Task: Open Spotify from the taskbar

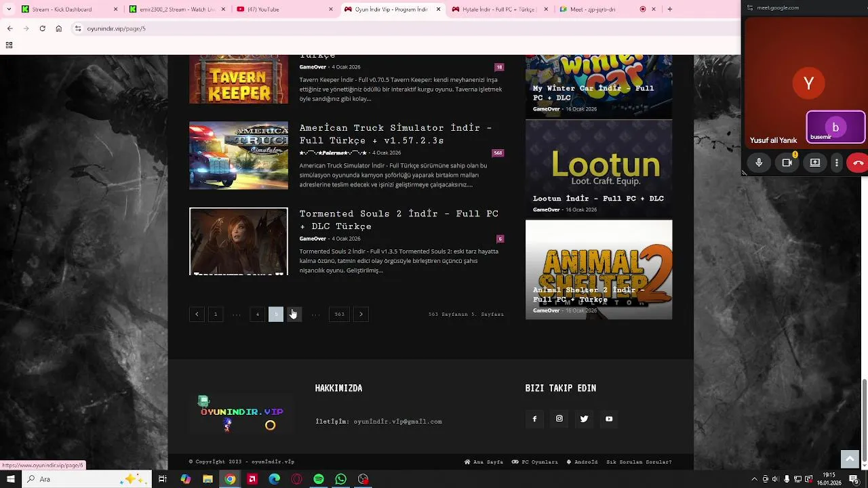Action: pos(319,479)
